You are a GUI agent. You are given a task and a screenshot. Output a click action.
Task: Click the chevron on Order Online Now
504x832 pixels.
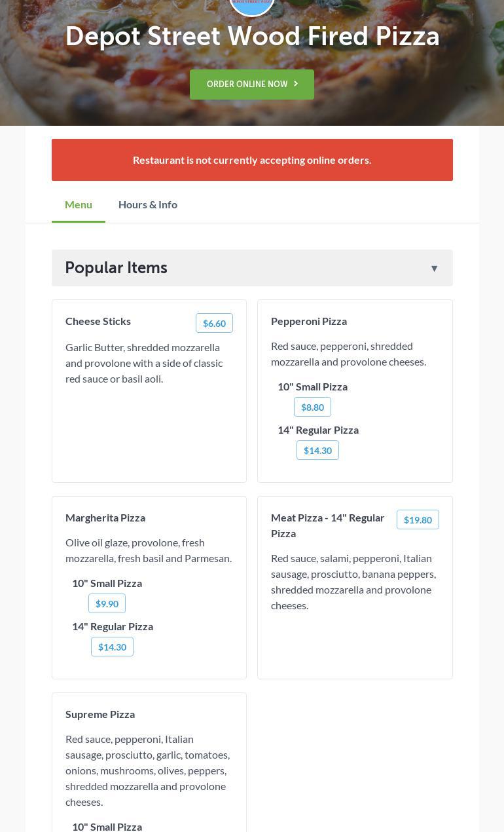pos(296,84)
